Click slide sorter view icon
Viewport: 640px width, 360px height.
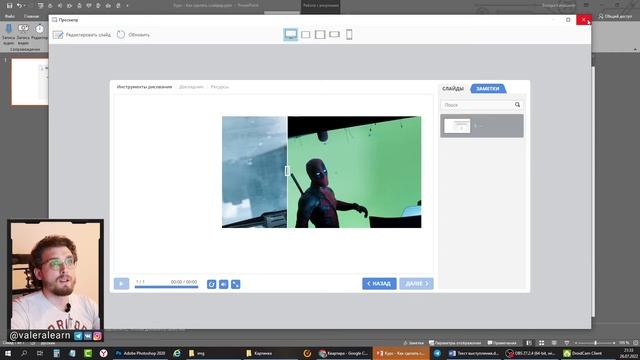pyautogui.click(x=542, y=343)
